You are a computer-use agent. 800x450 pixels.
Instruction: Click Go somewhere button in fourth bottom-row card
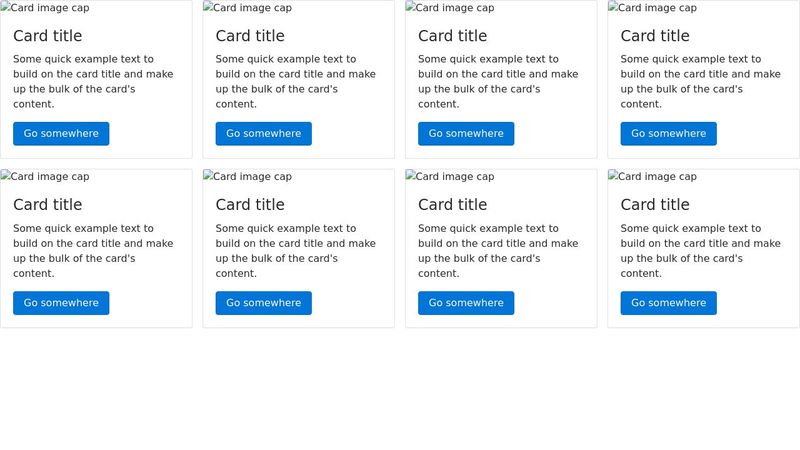point(669,303)
